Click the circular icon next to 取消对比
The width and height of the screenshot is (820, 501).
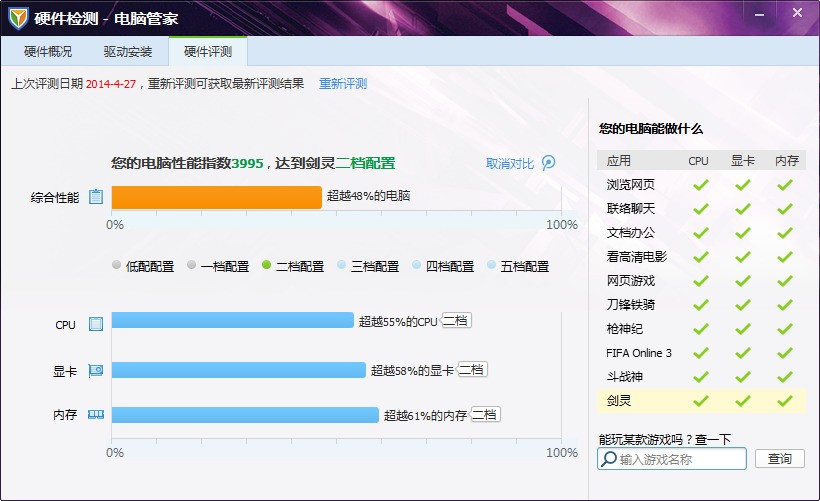pos(548,163)
